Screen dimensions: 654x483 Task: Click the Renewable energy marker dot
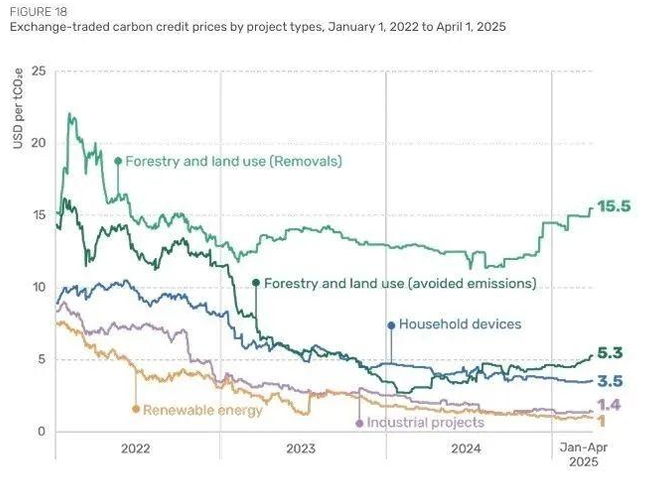pyautogui.click(x=135, y=409)
